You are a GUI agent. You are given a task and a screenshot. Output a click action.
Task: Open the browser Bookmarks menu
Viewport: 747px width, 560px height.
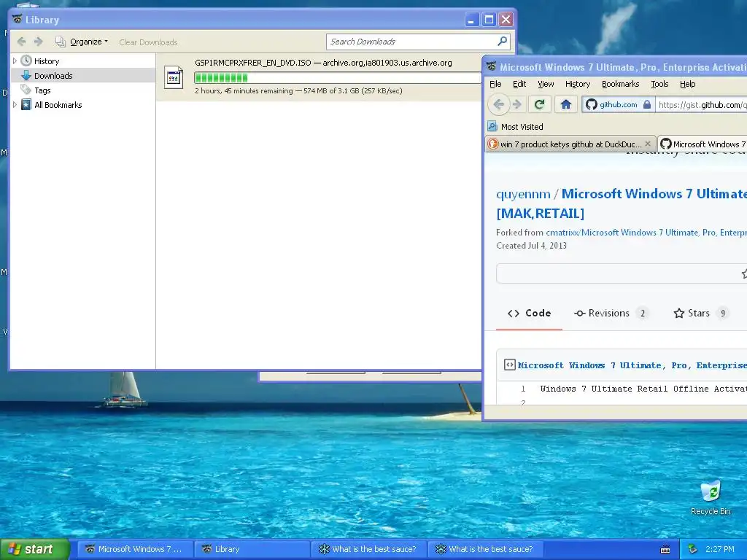pos(620,85)
